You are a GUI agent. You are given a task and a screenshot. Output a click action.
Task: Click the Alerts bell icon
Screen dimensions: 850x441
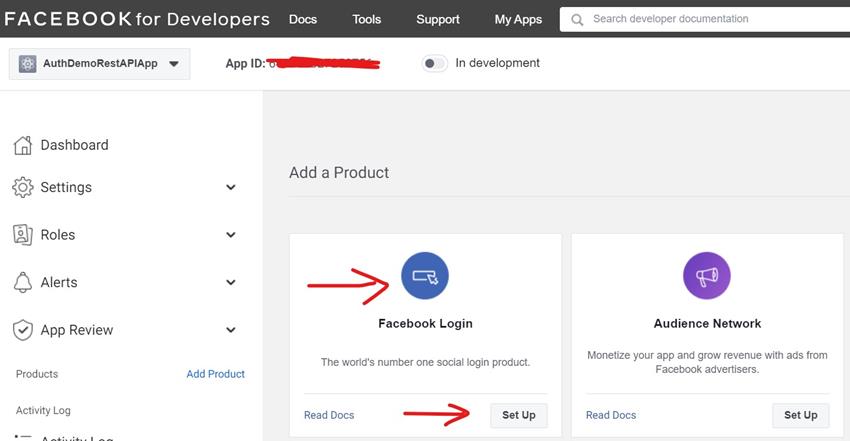coord(23,282)
